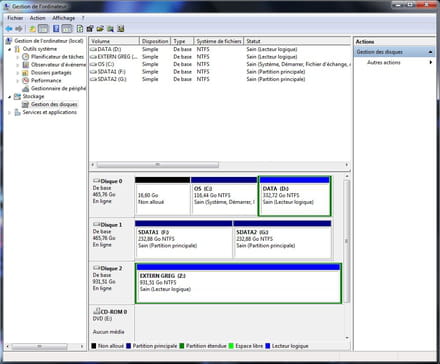
Task: Click the blue Lecteur logique legend swatch
Action: 267,346
